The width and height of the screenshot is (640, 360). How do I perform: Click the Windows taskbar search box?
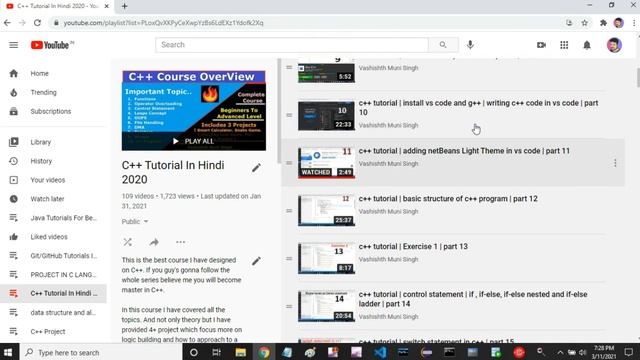click(100, 352)
